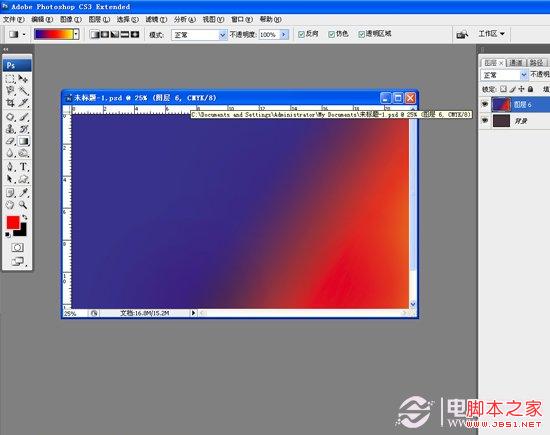This screenshot has width=550, height=435.
Task: Choose radial gradient style
Action: click(x=105, y=34)
